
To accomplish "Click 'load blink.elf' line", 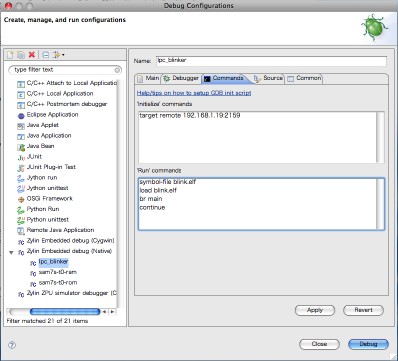I will tap(158, 191).
